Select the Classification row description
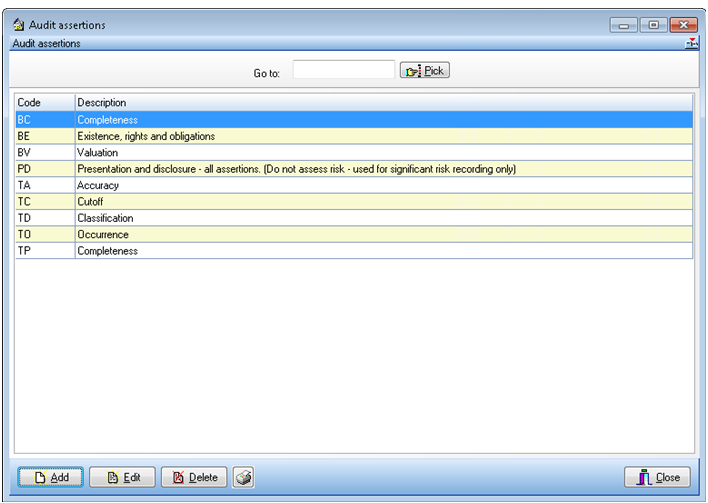This screenshot has width=708, height=503. [x=383, y=218]
